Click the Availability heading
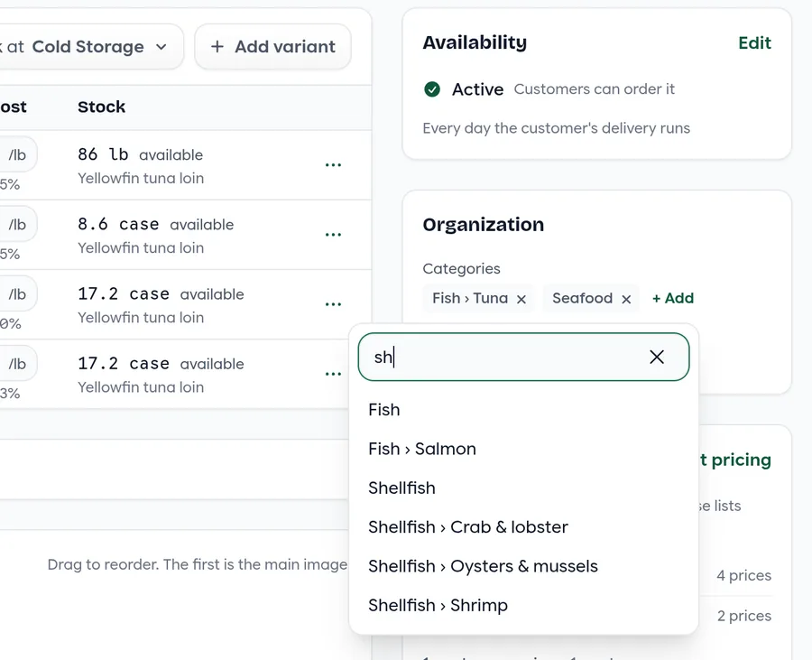Screen dimensions: 812x660 coord(475,42)
